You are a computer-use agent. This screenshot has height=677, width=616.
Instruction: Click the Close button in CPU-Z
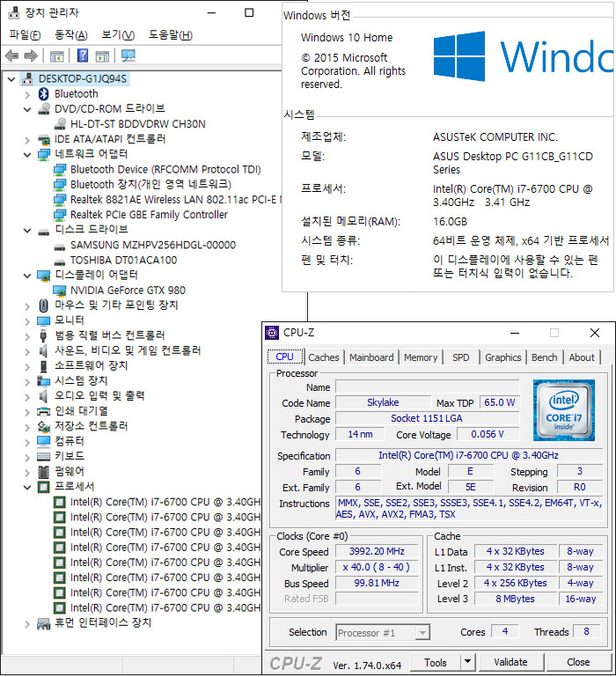(x=578, y=662)
